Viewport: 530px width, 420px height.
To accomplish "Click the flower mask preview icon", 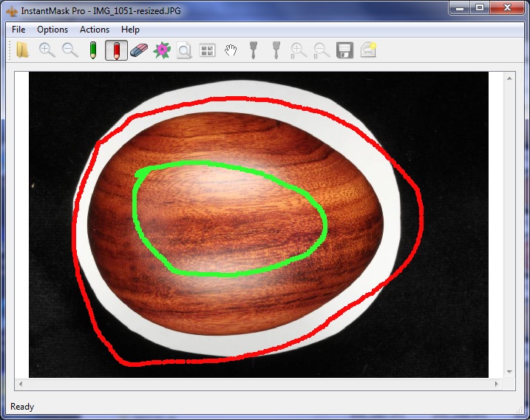I will point(162,50).
